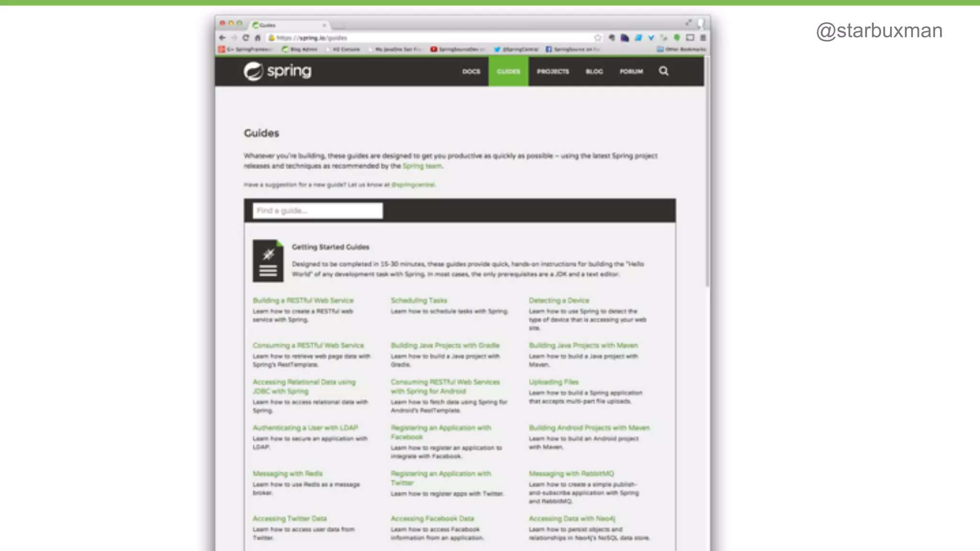Select the GUIDES navigation tab

point(508,71)
